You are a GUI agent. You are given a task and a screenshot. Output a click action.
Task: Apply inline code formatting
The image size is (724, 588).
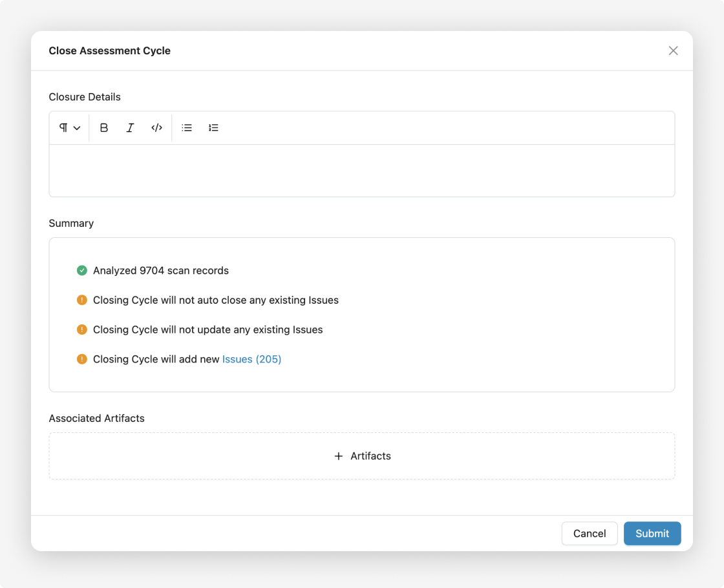pos(156,128)
